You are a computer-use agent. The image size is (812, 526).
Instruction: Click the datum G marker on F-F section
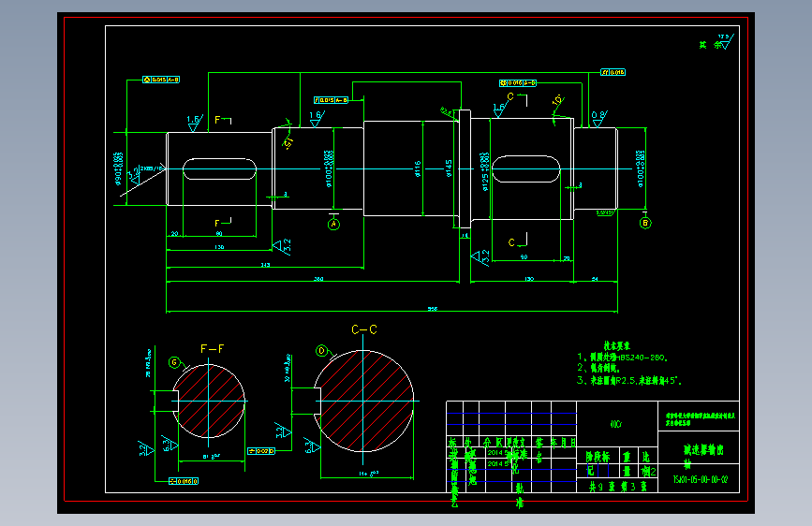pos(174,362)
